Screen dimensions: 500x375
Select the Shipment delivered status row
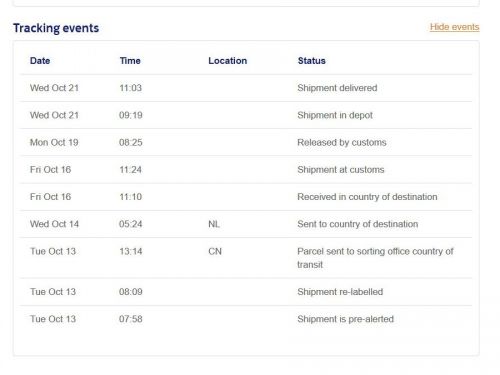point(246,88)
